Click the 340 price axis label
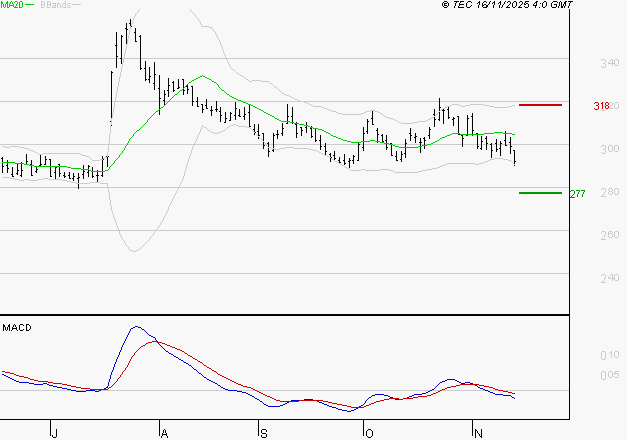The height and width of the screenshot is (440, 627). coord(610,63)
